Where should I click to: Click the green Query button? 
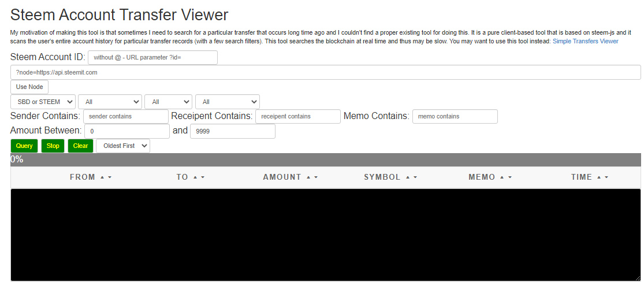pos(24,146)
